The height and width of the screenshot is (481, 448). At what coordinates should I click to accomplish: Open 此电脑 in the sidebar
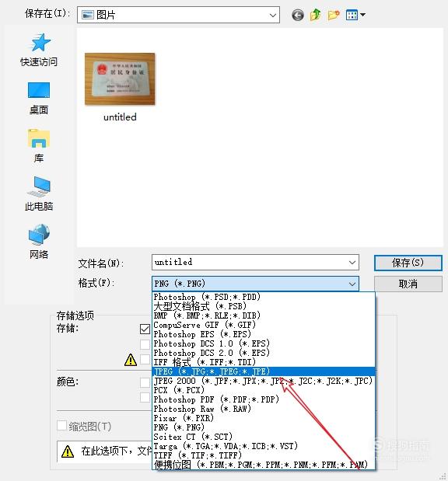pos(39,193)
